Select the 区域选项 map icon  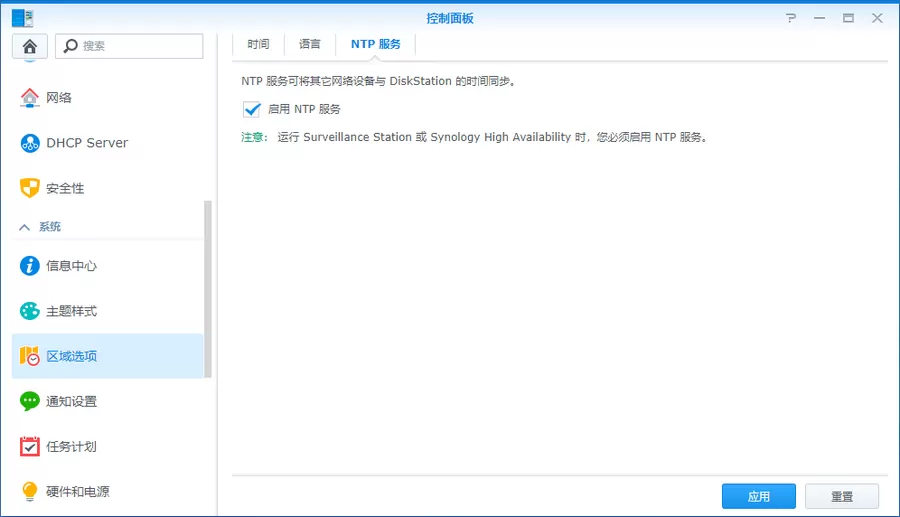pyautogui.click(x=30, y=356)
